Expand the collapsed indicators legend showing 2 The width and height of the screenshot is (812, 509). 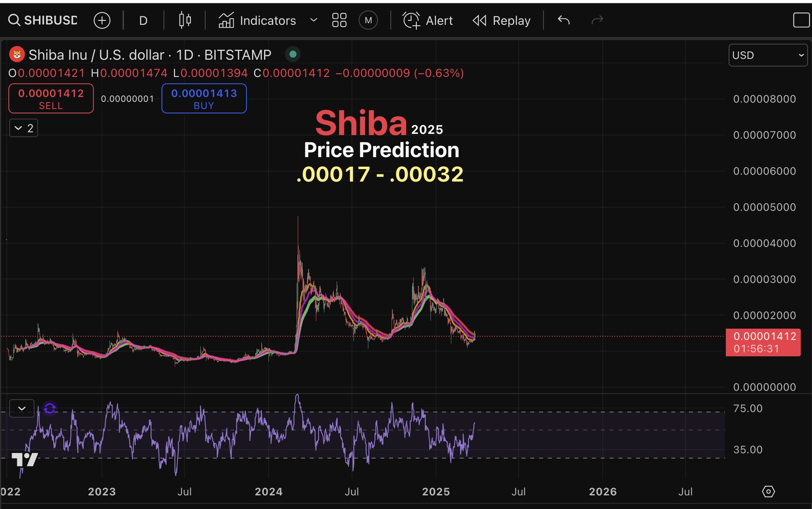pos(24,128)
